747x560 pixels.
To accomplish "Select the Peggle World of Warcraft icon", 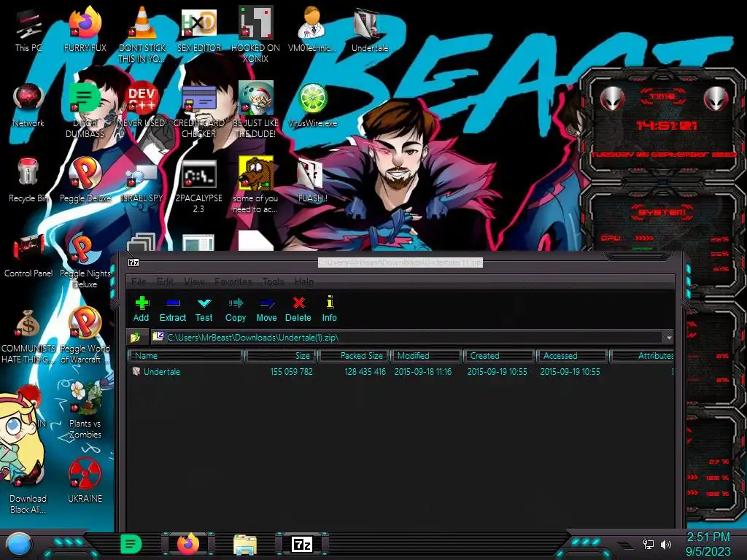I will [x=85, y=335].
